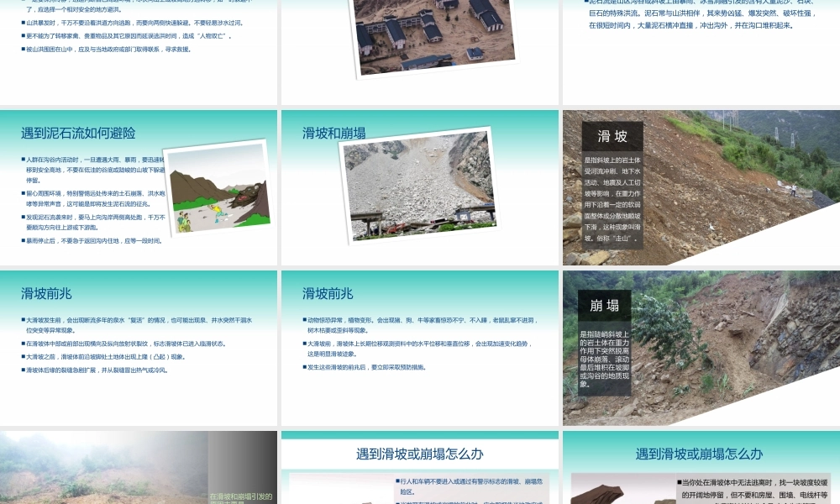Click the heading text 滑坡和崩塌
Image resolution: width=840 pixels, height=504 pixels.
coord(333,134)
